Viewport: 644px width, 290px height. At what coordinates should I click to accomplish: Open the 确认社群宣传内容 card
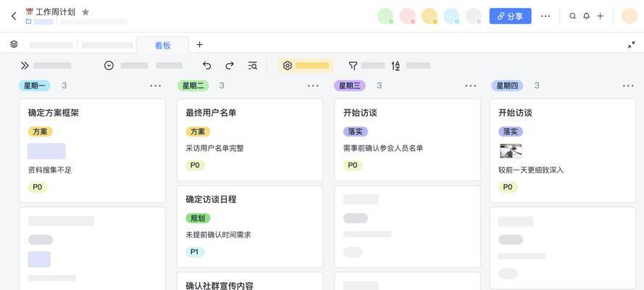(250, 281)
